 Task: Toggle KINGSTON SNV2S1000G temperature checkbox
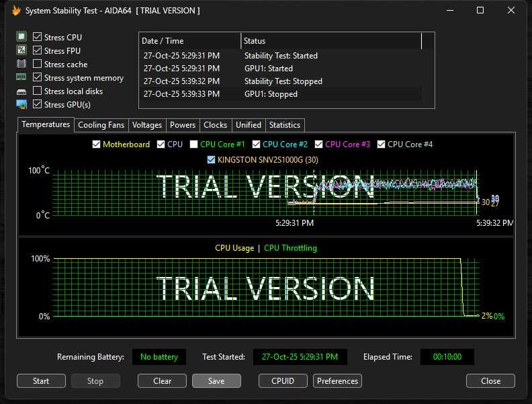pyautogui.click(x=211, y=159)
